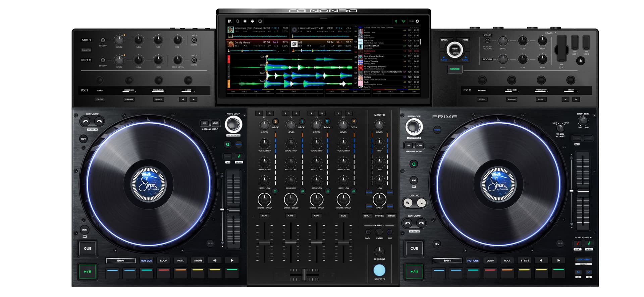644x297 pixels.
Task: Enable the TALKOVER button
Action: [86, 50]
